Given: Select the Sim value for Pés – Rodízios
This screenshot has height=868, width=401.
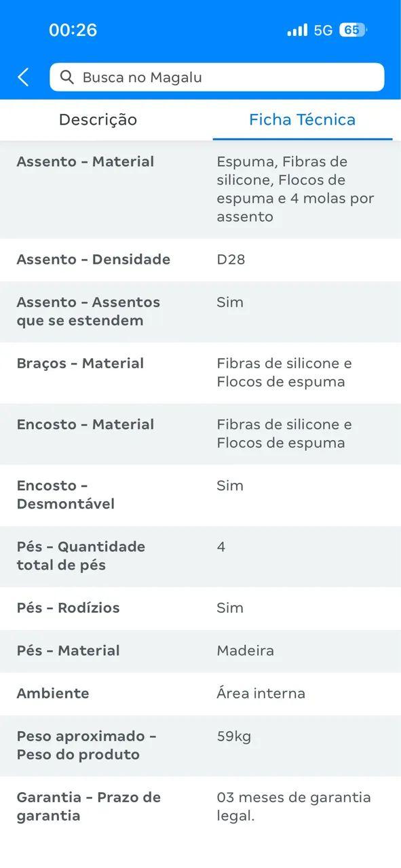Looking at the screenshot, I should click(231, 608).
